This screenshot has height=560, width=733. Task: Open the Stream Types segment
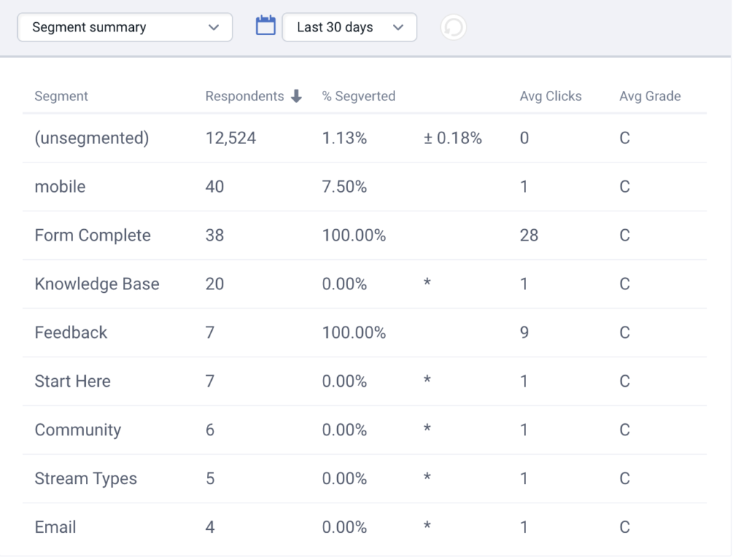tap(86, 479)
